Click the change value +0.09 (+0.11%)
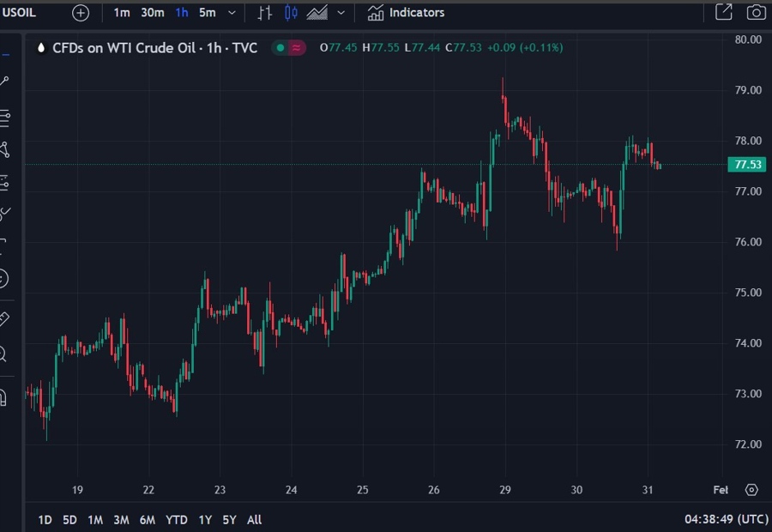 525,48
